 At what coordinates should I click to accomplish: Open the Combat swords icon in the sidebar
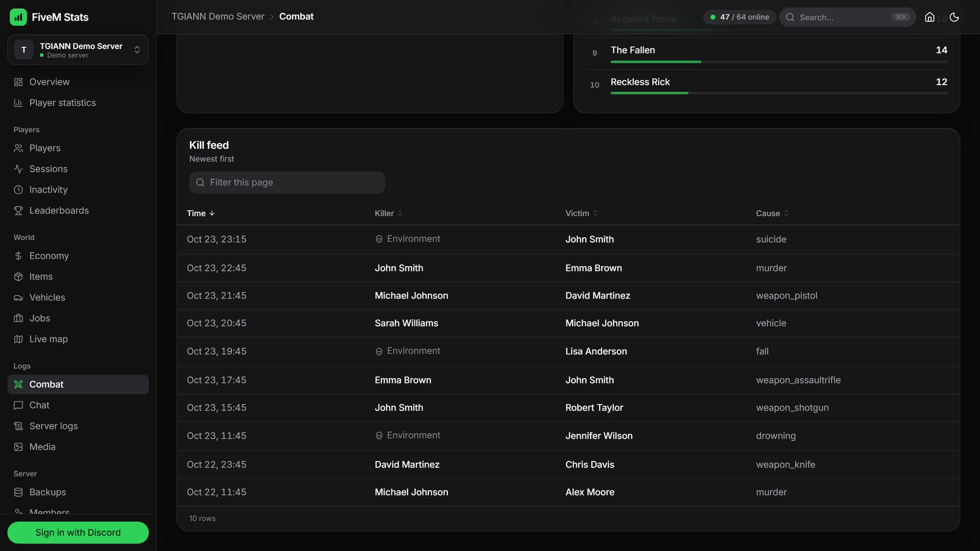pyautogui.click(x=18, y=384)
